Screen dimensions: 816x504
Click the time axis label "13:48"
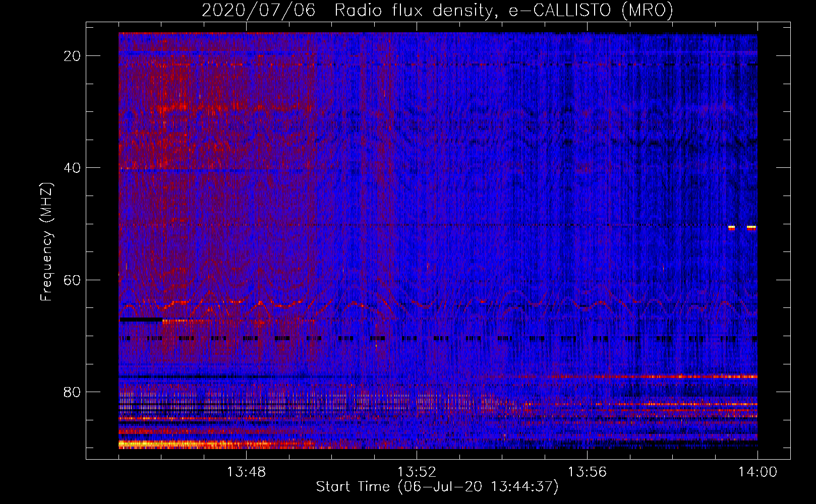tap(246, 472)
